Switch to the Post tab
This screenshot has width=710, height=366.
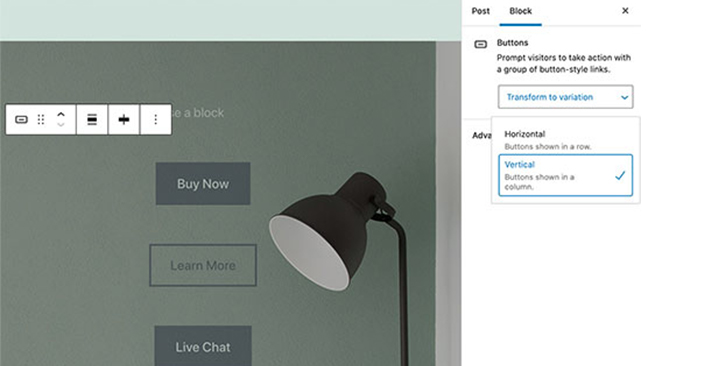480,11
